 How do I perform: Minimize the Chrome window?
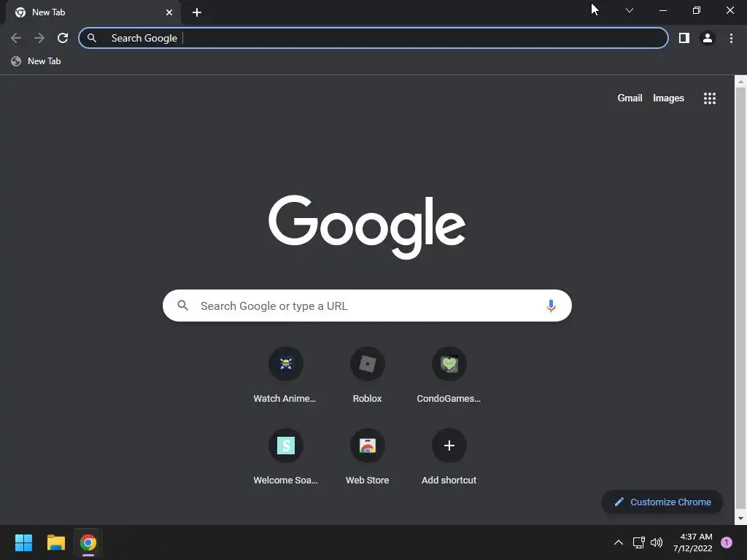[662, 10]
